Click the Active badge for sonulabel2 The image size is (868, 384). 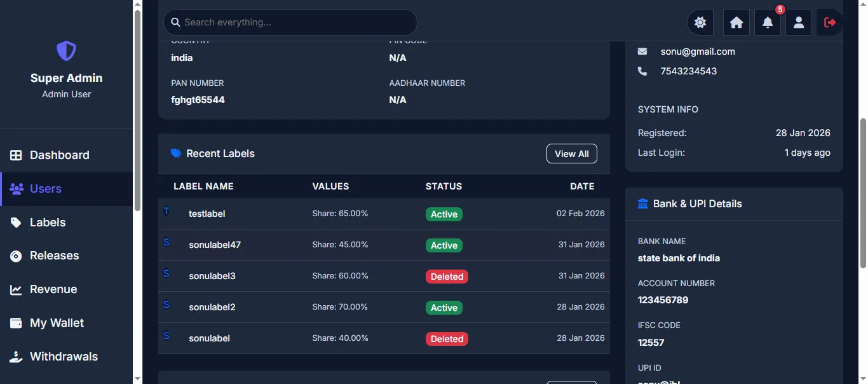(444, 308)
